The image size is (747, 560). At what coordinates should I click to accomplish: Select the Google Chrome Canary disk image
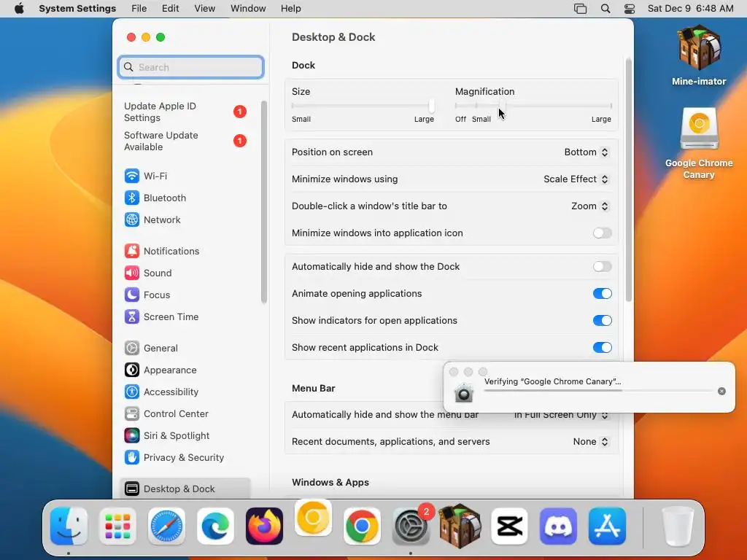[x=699, y=128]
